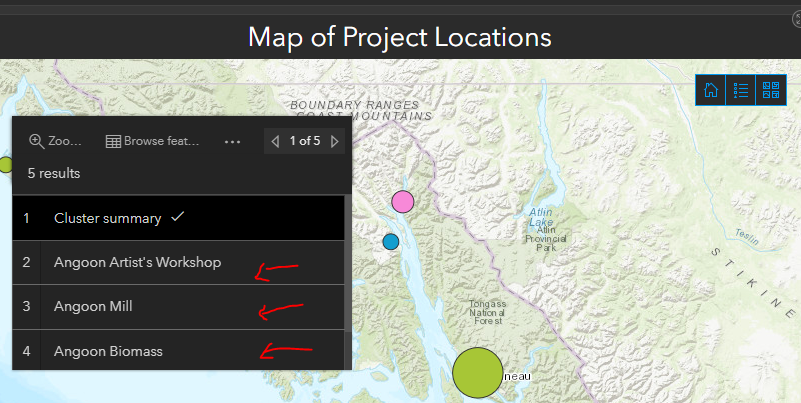Pick Angoon Biomass in results list

[x=108, y=351]
